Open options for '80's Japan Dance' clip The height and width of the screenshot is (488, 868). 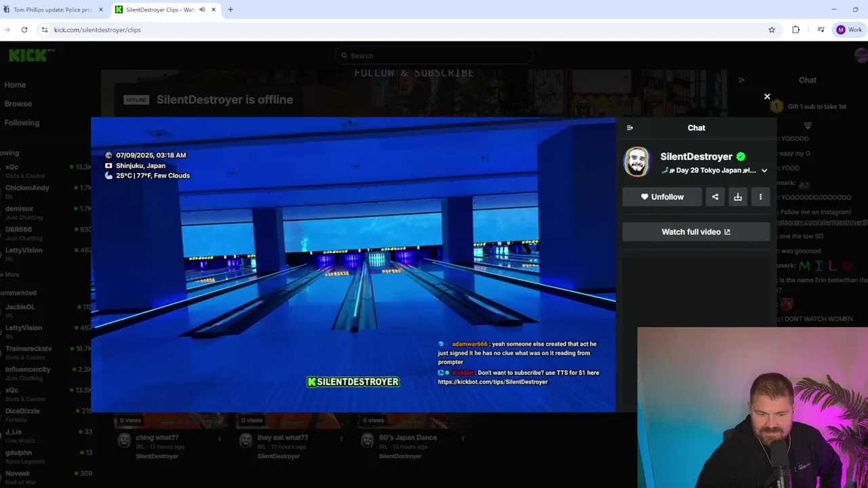[462, 439]
